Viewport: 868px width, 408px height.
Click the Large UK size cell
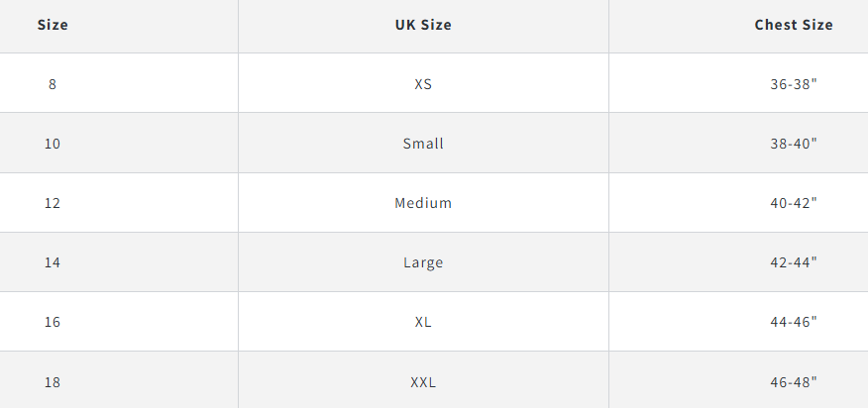click(423, 262)
